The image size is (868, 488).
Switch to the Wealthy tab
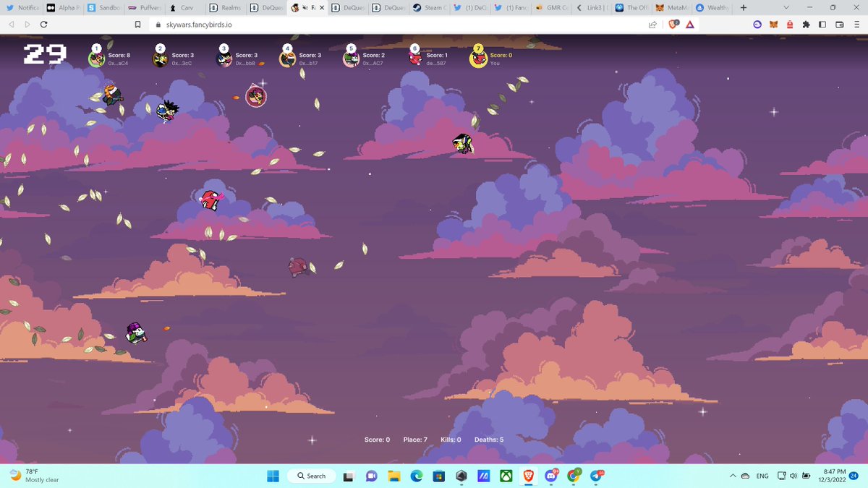click(x=713, y=7)
